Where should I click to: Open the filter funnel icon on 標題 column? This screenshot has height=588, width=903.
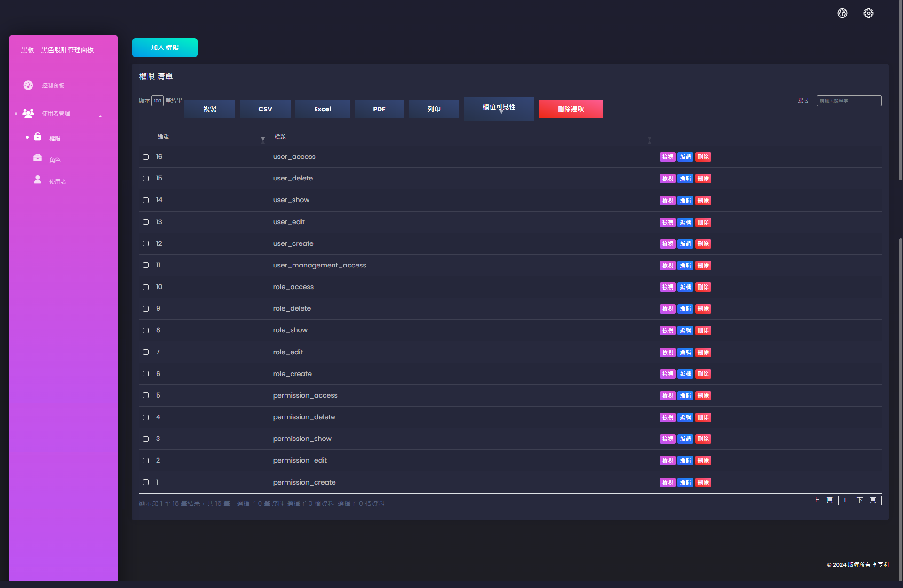[x=650, y=141]
